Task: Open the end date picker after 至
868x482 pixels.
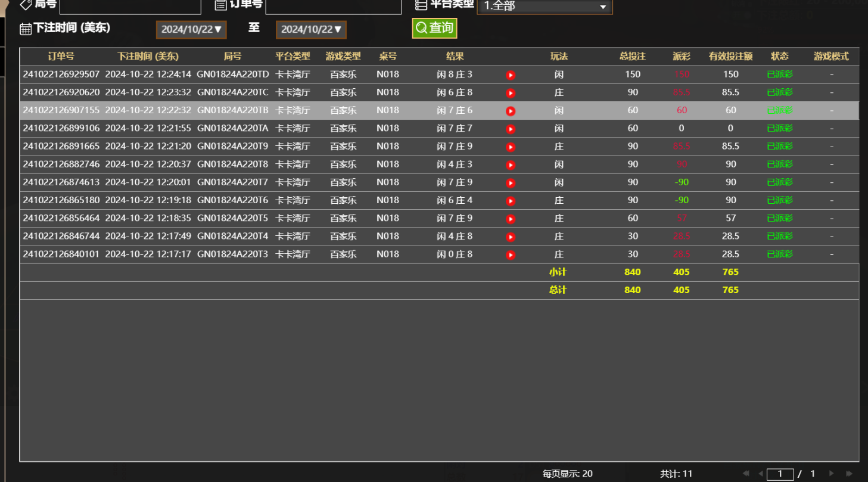Action: 311,29
